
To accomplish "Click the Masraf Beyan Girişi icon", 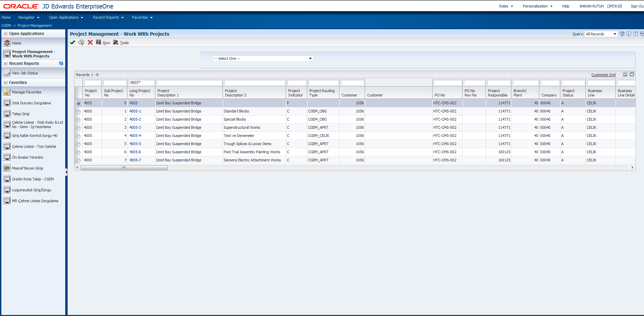I will (x=7, y=168).
